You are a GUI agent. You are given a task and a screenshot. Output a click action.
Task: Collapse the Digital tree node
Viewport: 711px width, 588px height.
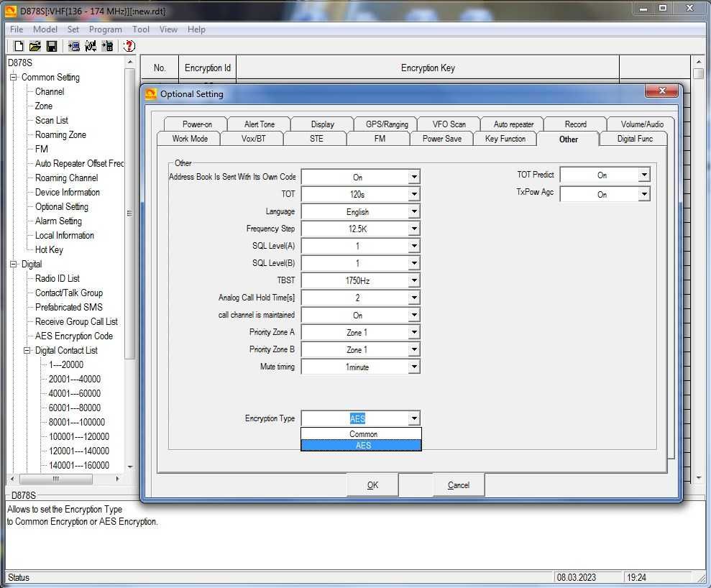[13, 265]
